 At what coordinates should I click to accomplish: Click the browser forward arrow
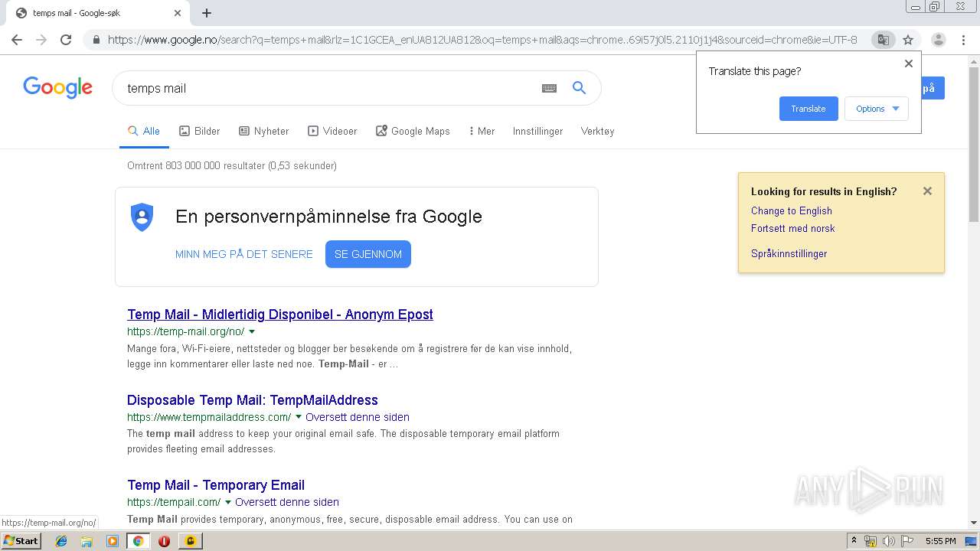pos(41,40)
